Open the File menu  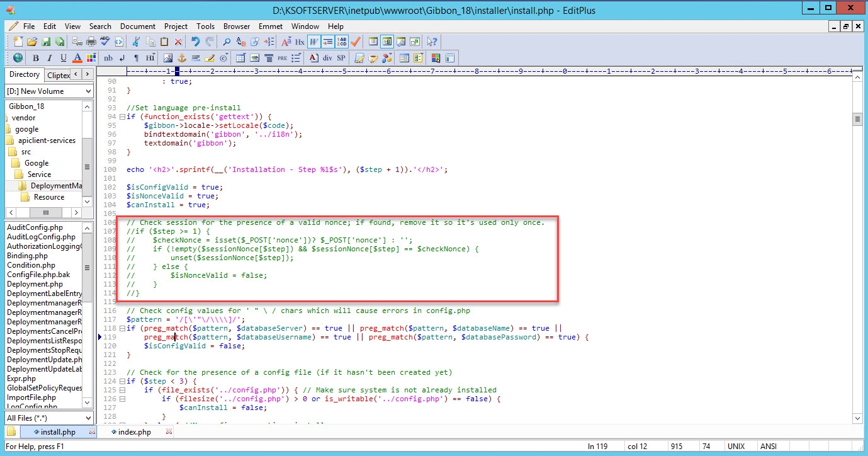(29, 26)
